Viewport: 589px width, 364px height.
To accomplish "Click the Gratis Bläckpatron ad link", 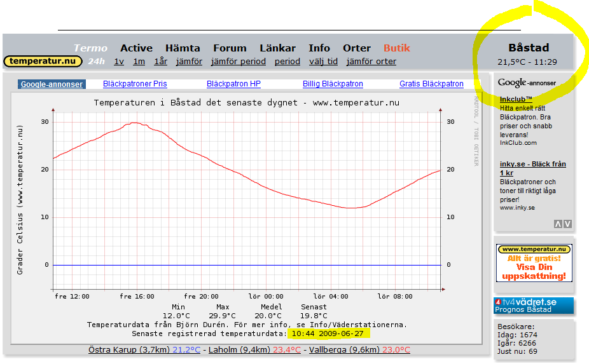I will point(431,84).
